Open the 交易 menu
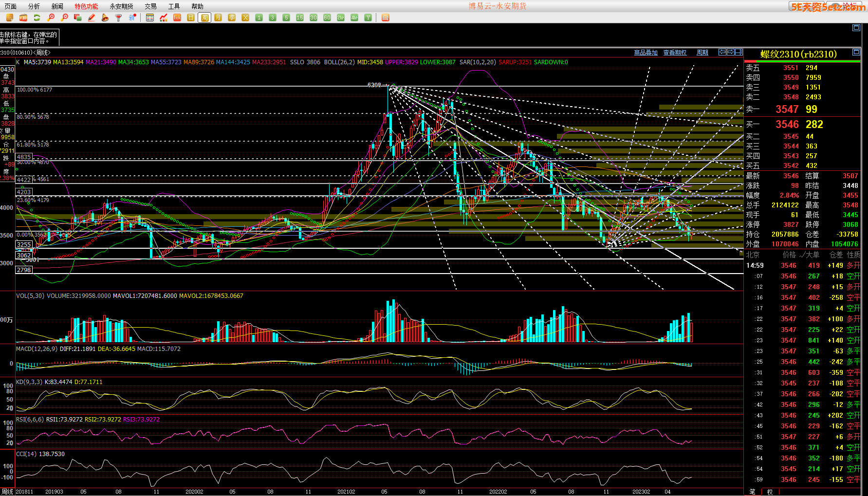This screenshot has height=496, width=868. [150, 6]
